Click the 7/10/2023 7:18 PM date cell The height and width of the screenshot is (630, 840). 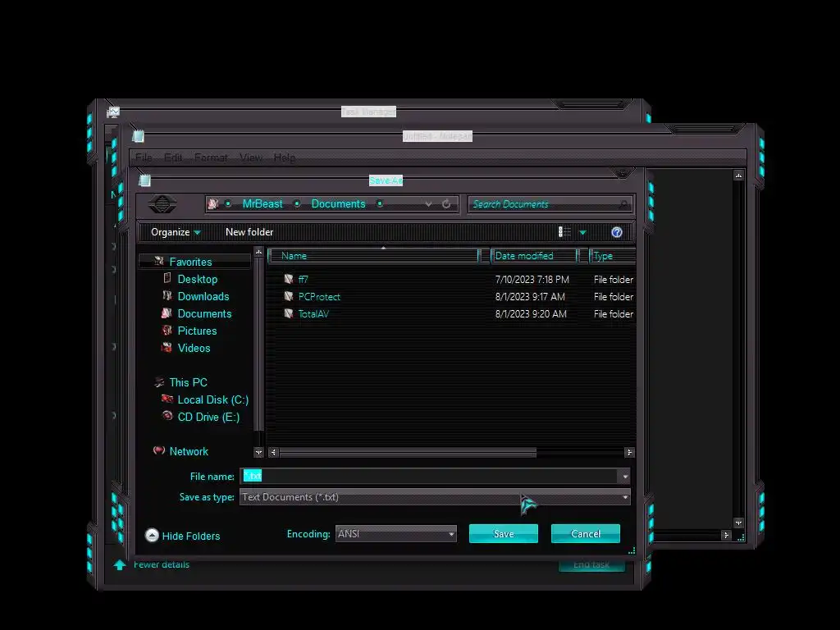(x=532, y=279)
